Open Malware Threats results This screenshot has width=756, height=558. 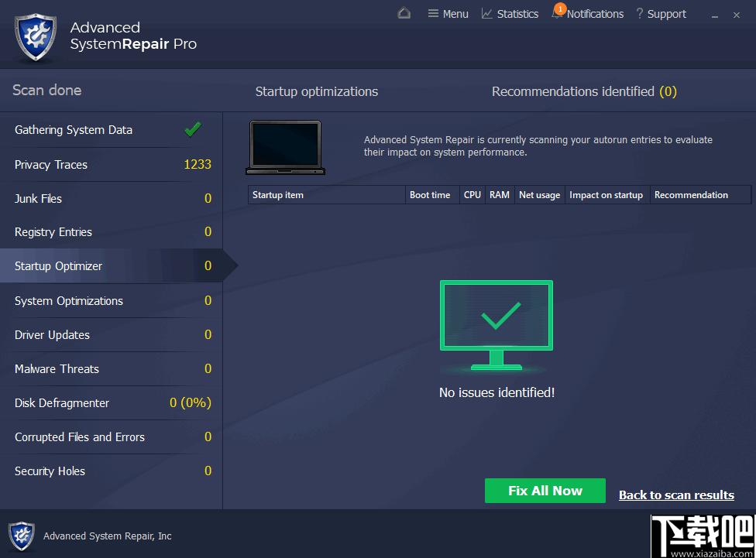[112, 368]
